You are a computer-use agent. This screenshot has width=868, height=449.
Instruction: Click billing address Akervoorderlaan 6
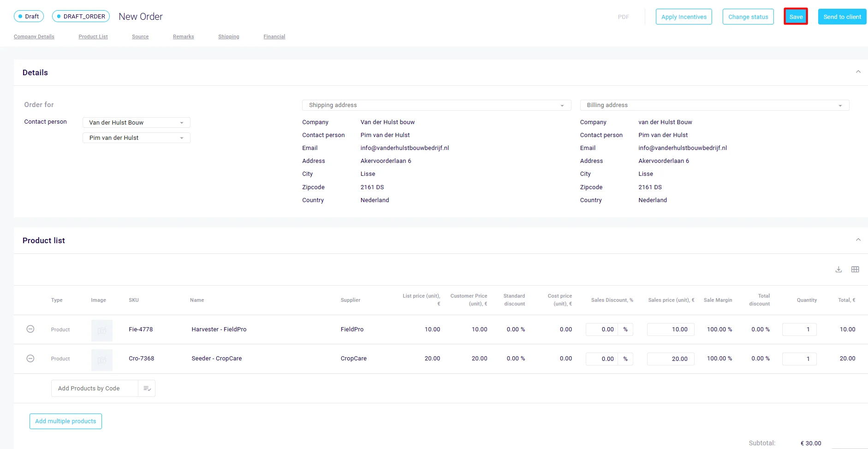pos(664,161)
